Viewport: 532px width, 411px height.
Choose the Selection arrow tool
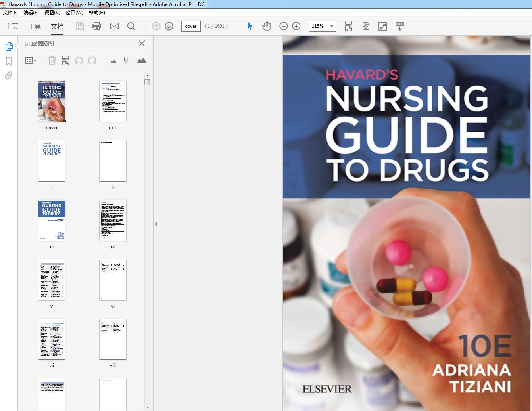pos(250,26)
